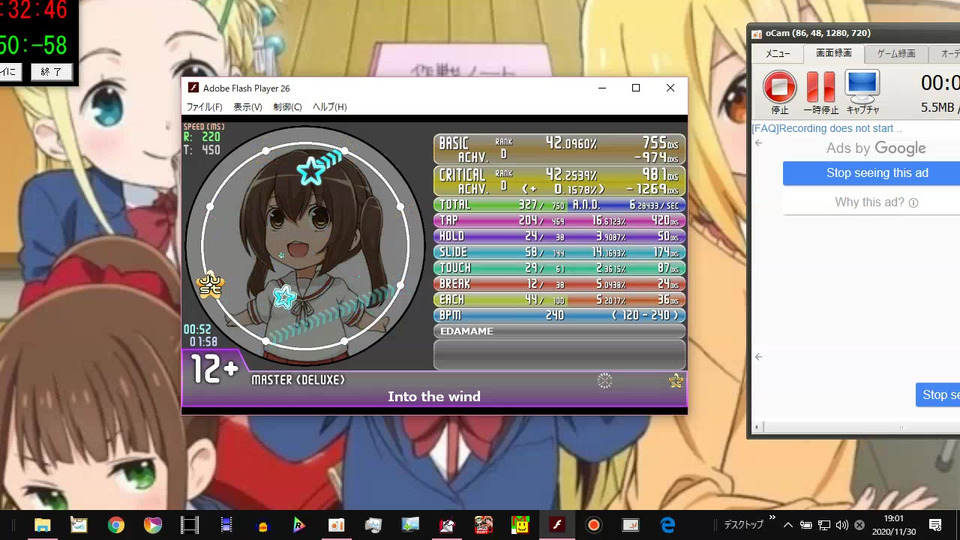This screenshot has width=960, height=540.
Task: Click the EACH statistics row
Action: pos(559,300)
